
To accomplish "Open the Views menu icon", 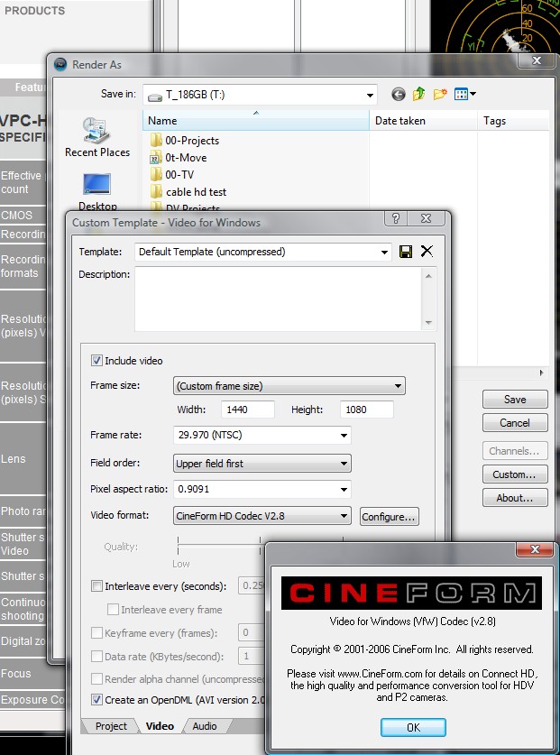I will click(464, 94).
